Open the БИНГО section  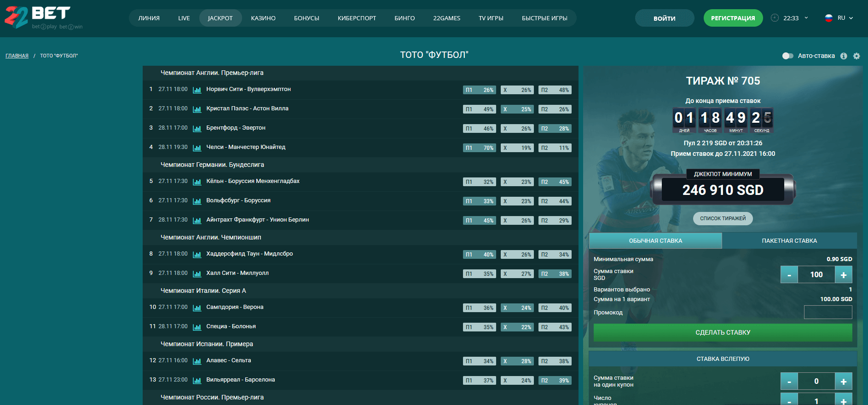pyautogui.click(x=405, y=18)
